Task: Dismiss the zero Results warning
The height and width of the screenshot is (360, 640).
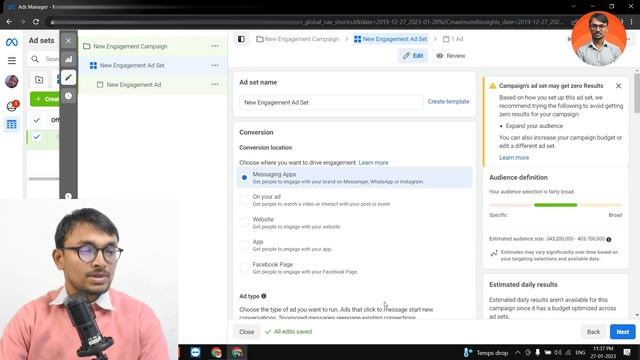Action: 618,86
